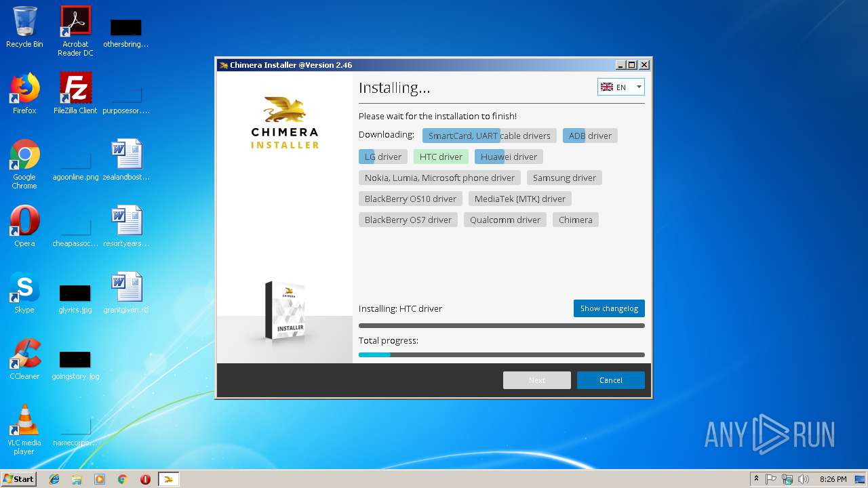The width and height of the screenshot is (868, 488).
Task: Show hidden system tray icons
Action: click(756, 479)
